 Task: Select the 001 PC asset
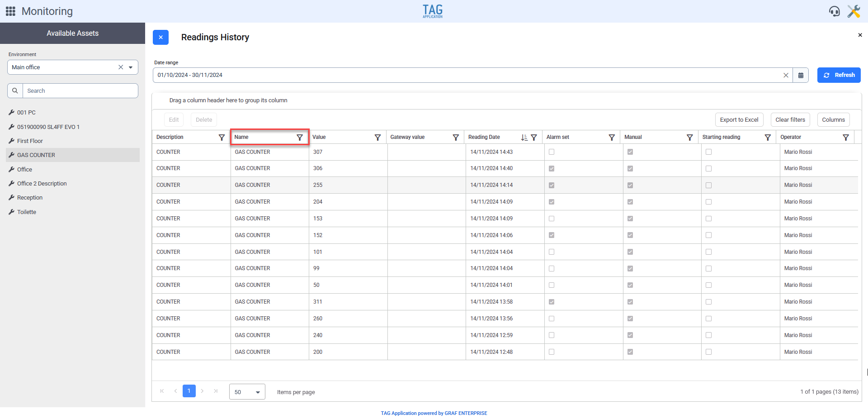click(72, 113)
